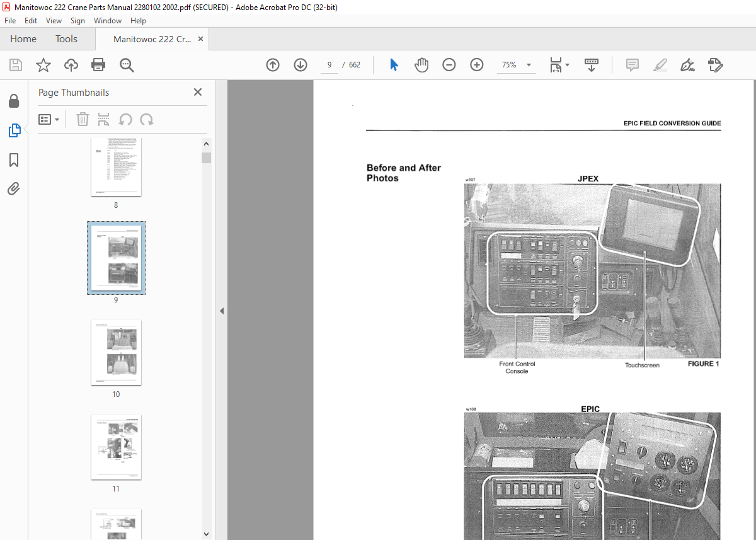Click the JPEX photo title
This screenshot has width=756, height=540.
pos(588,179)
